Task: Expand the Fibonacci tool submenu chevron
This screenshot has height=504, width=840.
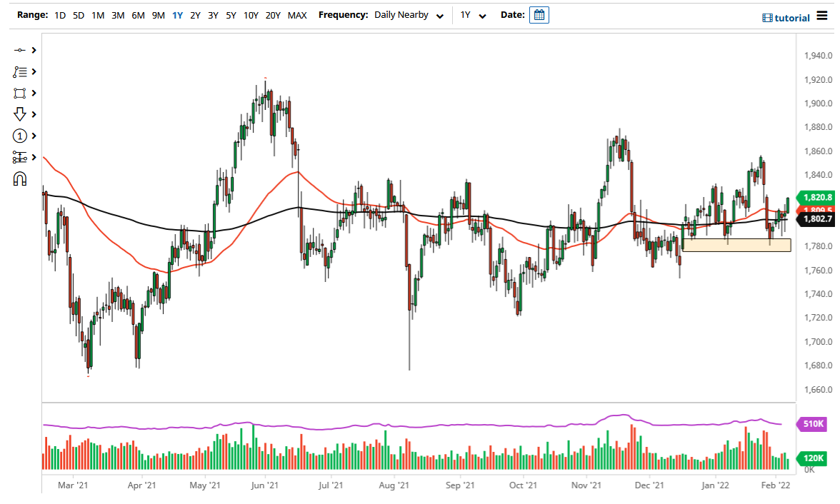Action: point(34,158)
